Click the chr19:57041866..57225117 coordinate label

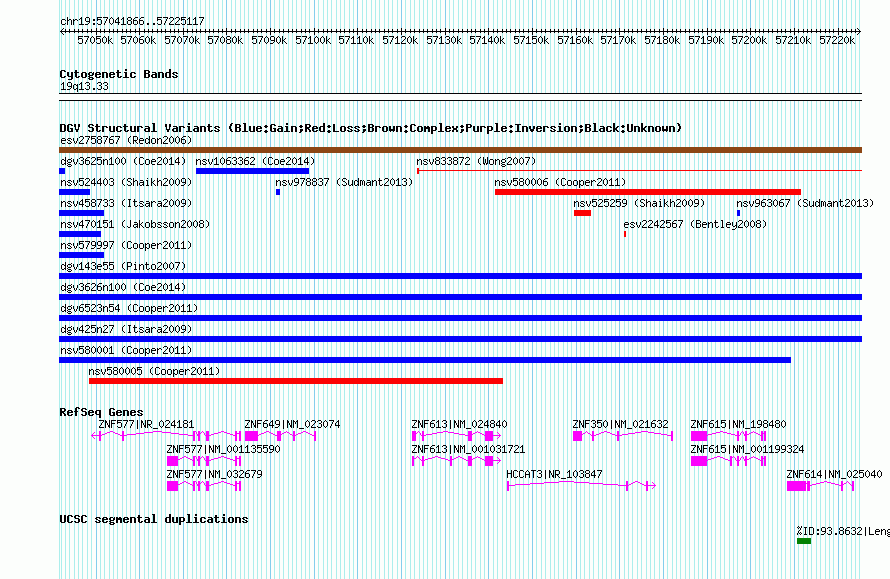tap(132, 21)
